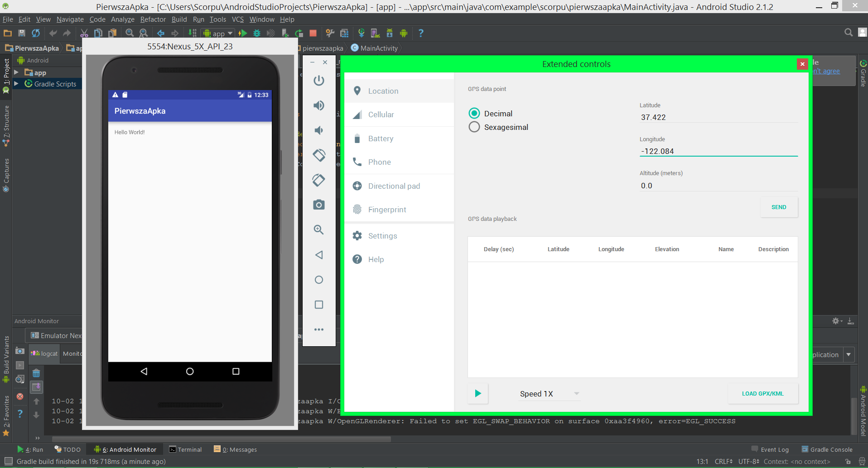Expand app node in project tree
The image size is (868, 468).
point(16,72)
